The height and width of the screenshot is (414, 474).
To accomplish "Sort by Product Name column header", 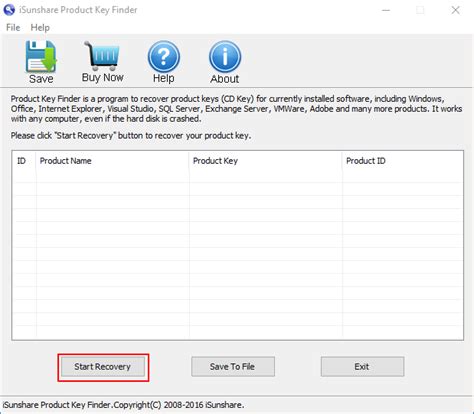I will click(112, 161).
